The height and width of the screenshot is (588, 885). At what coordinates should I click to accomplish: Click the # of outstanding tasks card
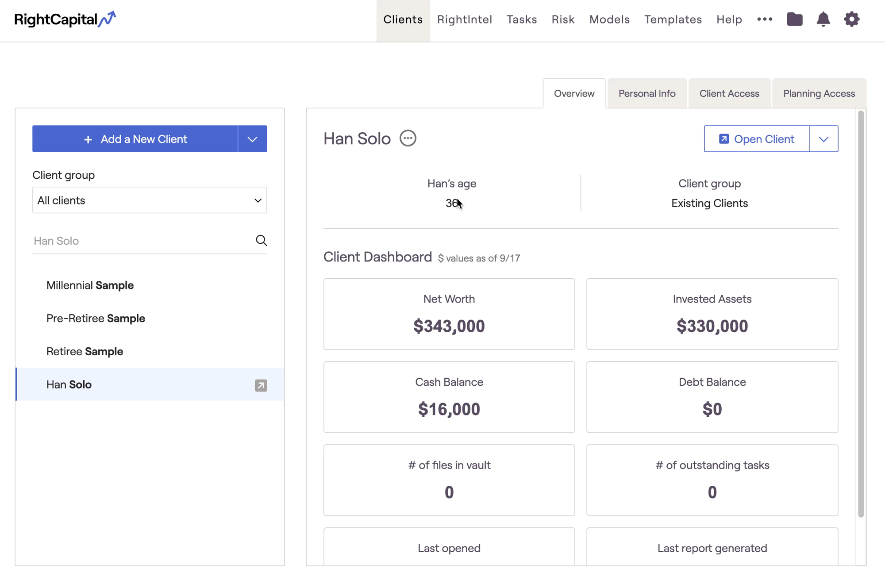pos(712,480)
